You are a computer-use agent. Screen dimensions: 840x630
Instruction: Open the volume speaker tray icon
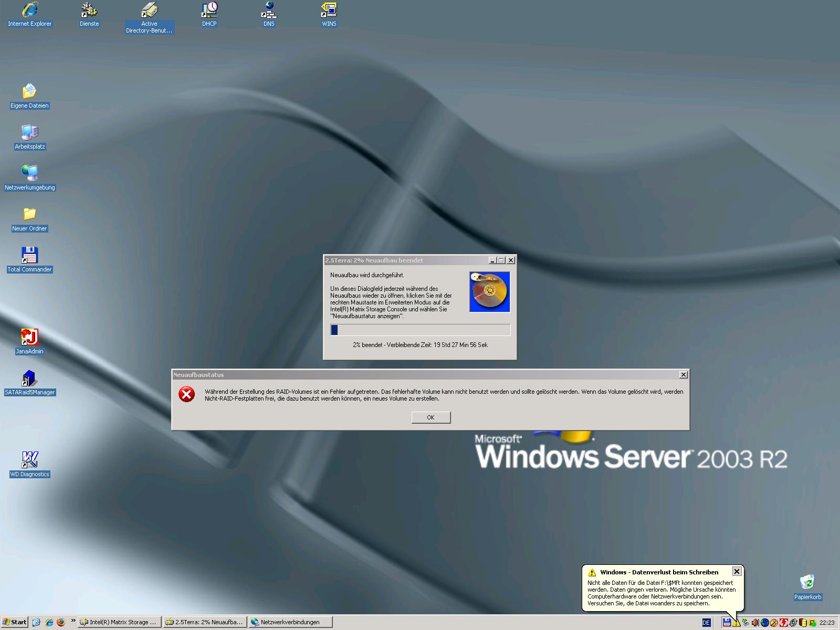coord(755,623)
